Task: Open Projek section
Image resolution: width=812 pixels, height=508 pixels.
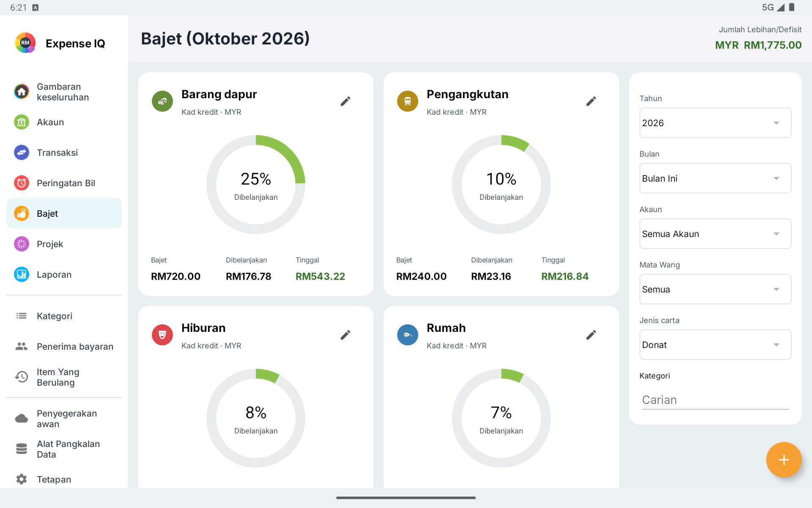Action: pyautogui.click(x=64, y=244)
